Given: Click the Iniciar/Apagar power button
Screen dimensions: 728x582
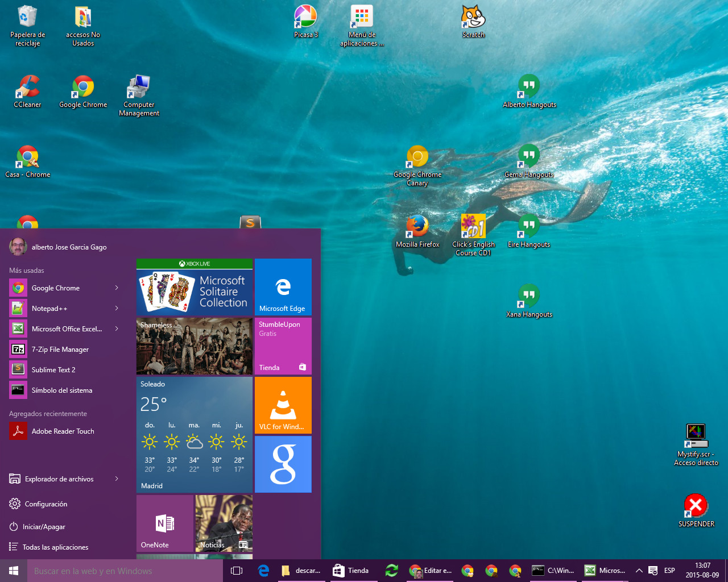Looking at the screenshot, I should (x=44, y=527).
